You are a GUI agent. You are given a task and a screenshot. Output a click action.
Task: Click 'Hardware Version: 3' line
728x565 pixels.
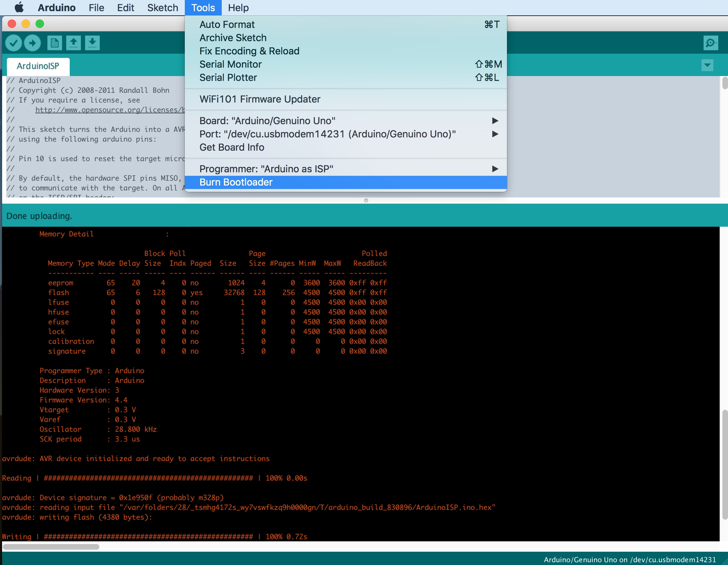click(x=79, y=390)
